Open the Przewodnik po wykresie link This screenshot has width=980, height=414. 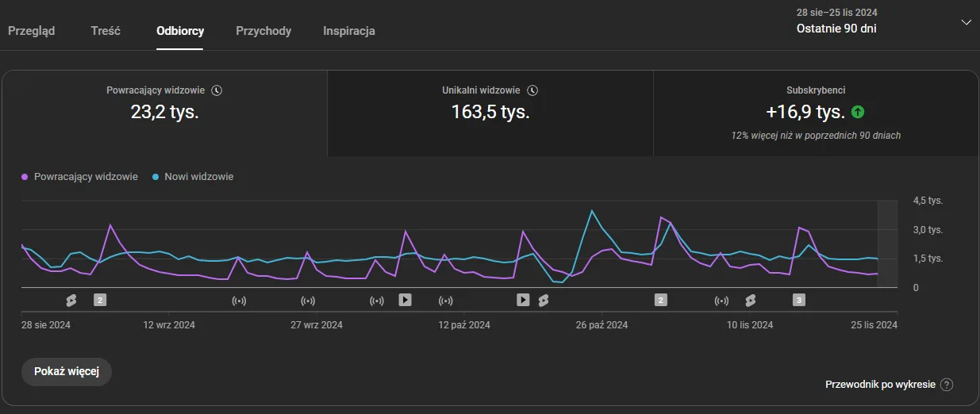pos(880,385)
